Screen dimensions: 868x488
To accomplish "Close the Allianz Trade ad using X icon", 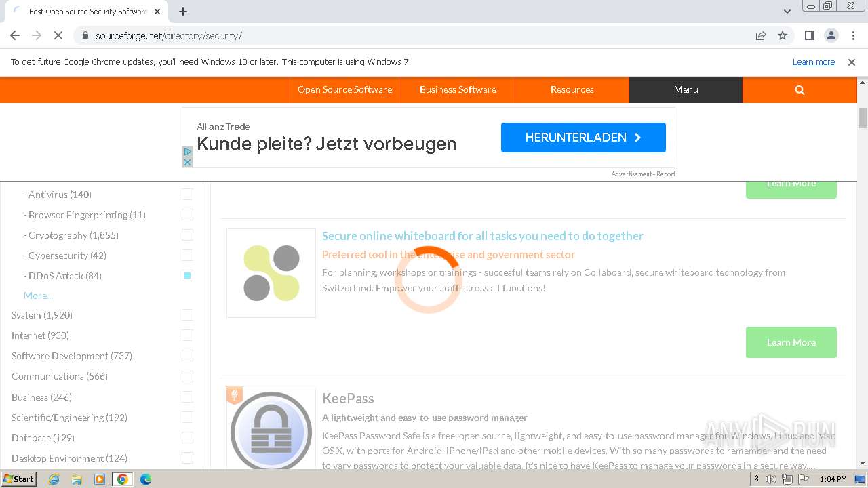I will [188, 163].
